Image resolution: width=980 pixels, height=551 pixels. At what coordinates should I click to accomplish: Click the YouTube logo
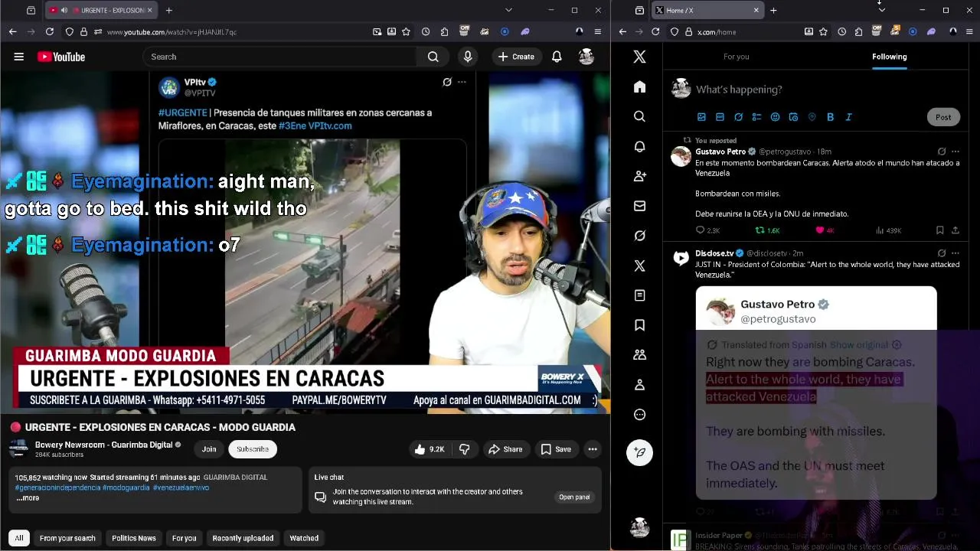(61, 57)
